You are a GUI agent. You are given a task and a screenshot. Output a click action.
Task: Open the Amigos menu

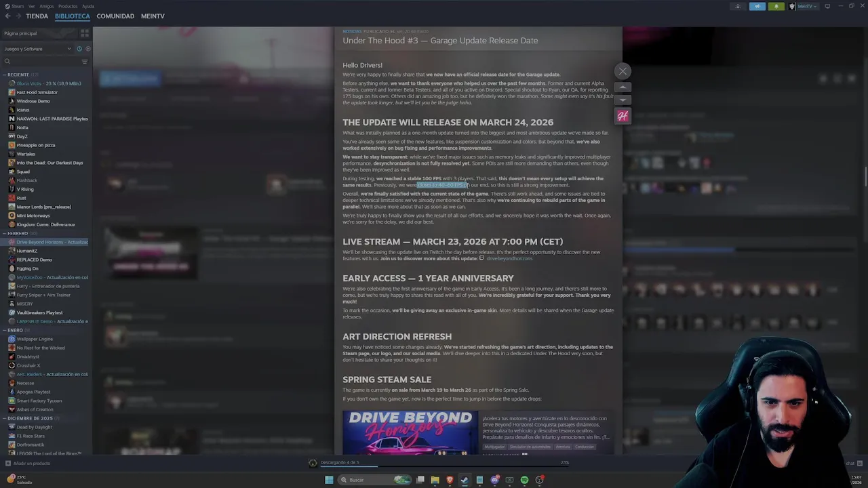click(x=47, y=6)
